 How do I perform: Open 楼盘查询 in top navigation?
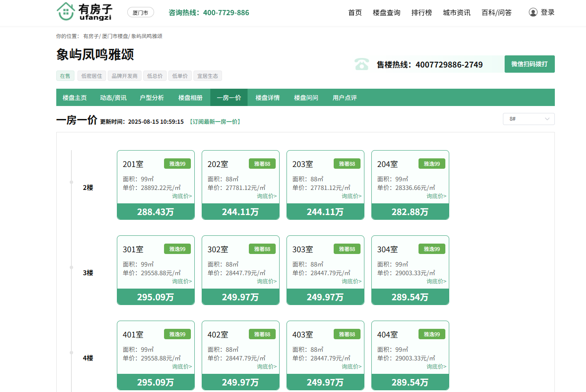click(x=386, y=13)
